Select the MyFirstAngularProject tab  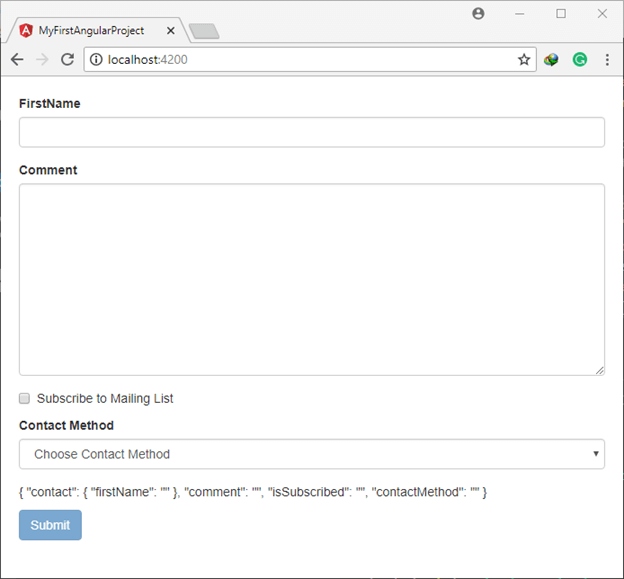[95, 31]
